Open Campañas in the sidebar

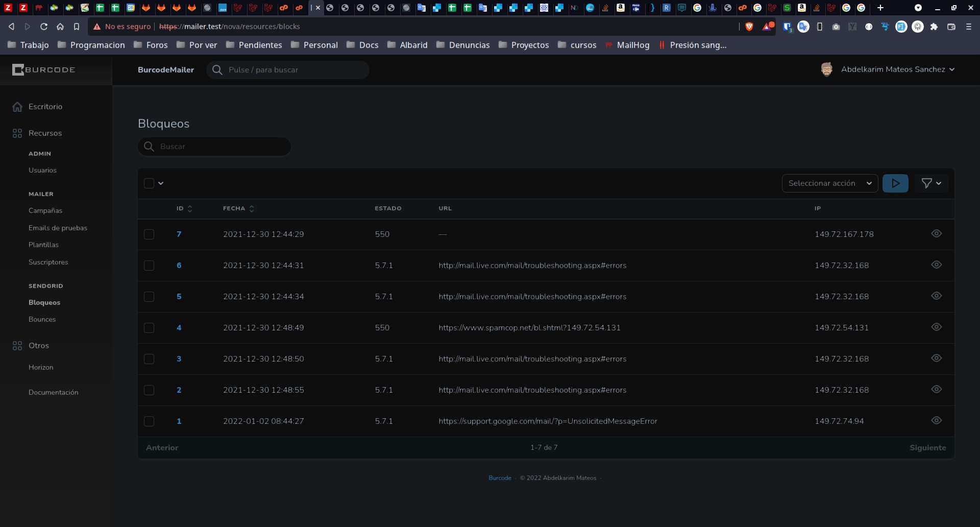pyautogui.click(x=45, y=210)
